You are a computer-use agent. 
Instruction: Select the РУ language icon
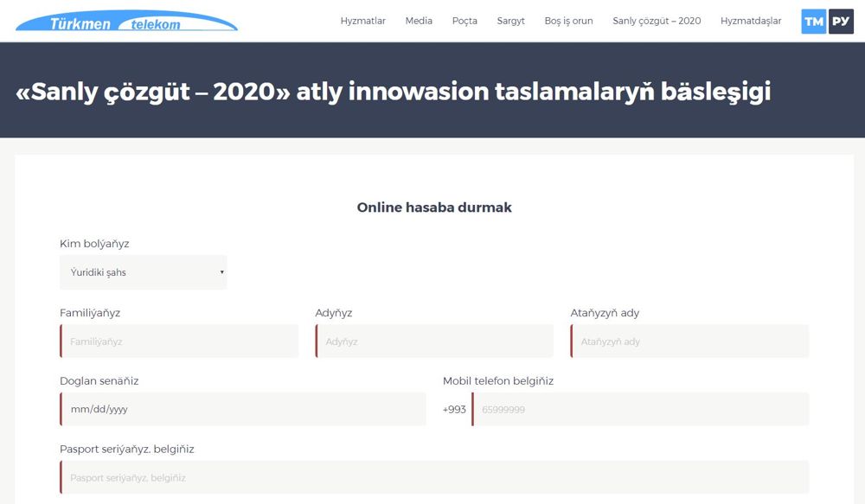point(840,21)
